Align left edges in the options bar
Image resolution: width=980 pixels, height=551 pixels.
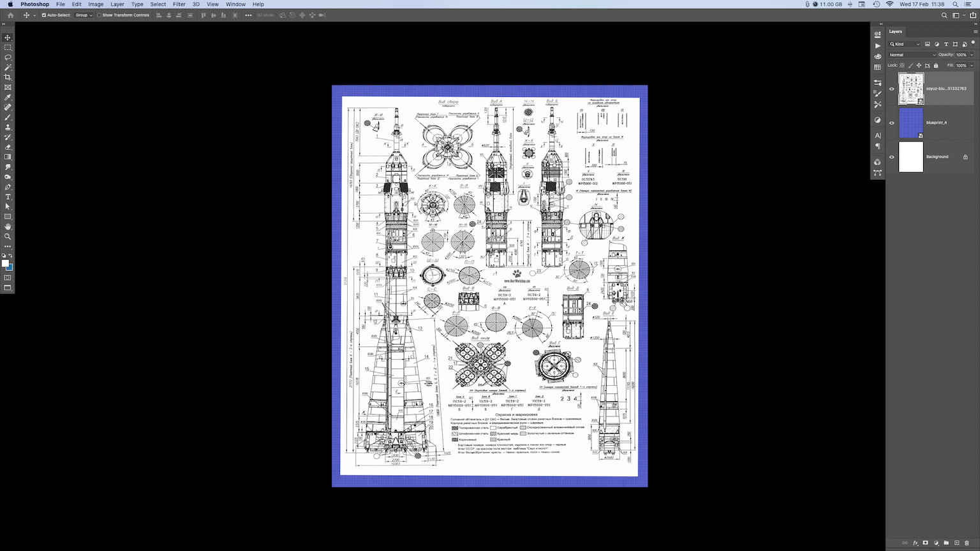point(159,15)
